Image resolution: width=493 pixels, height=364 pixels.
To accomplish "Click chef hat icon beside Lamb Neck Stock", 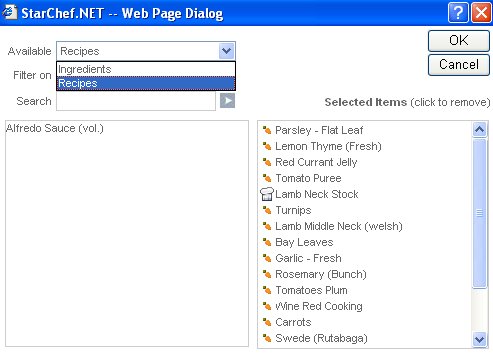I will (267, 194).
